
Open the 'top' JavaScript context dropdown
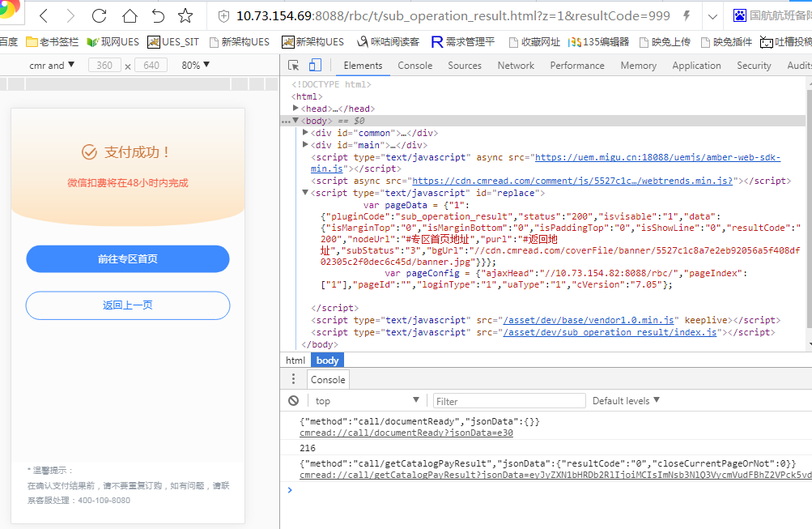point(367,400)
